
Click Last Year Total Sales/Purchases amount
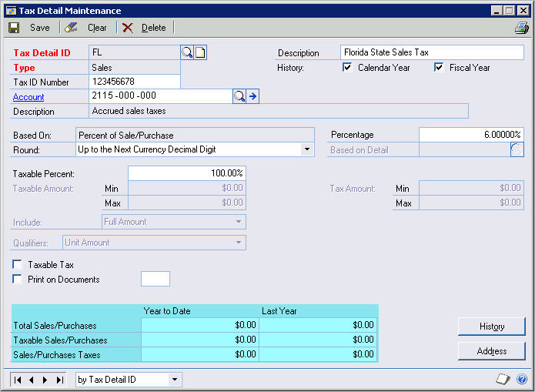click(318, 325)
